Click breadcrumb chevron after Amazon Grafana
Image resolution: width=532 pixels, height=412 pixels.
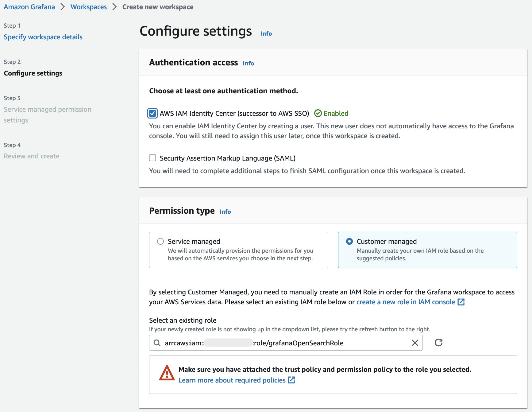pyautogui.click(x=63, y=7)
